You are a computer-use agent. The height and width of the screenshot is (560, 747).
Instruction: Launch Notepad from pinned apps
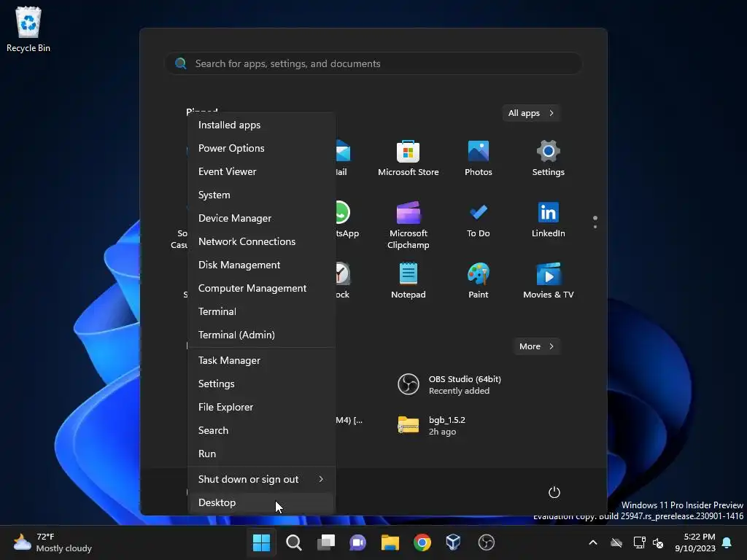point(409,281)
